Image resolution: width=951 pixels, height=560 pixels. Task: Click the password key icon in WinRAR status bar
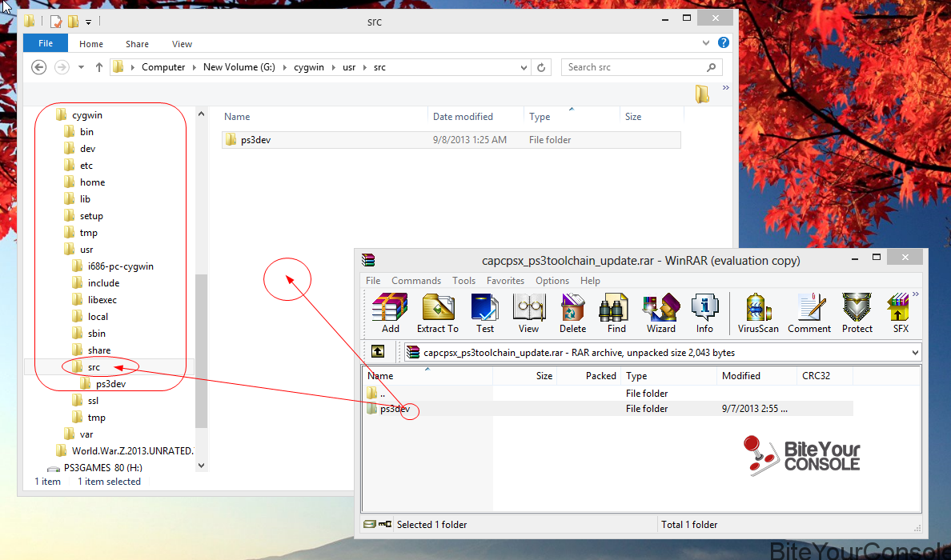pyautogui.click(x=384, y=524)
